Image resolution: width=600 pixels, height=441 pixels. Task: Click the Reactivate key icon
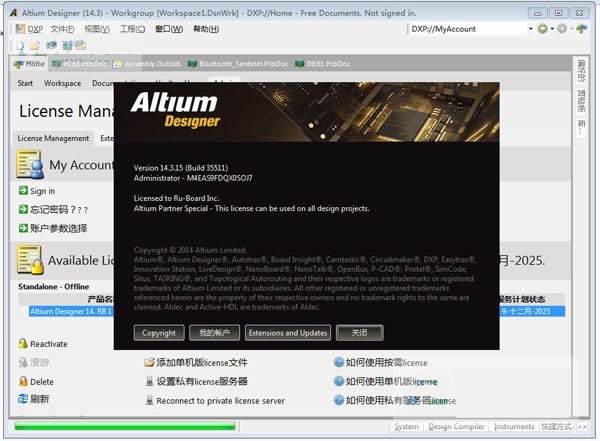pos(23,343)
